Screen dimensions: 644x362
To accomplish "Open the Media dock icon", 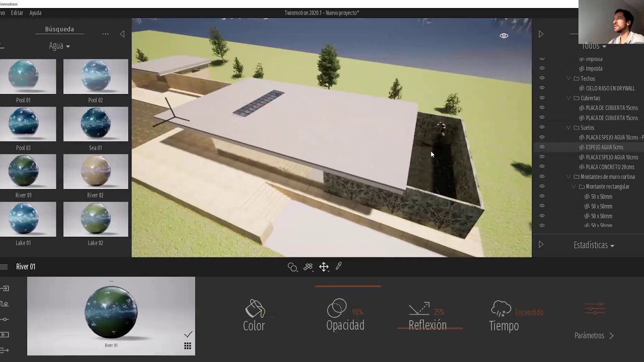I will (5, 334).
